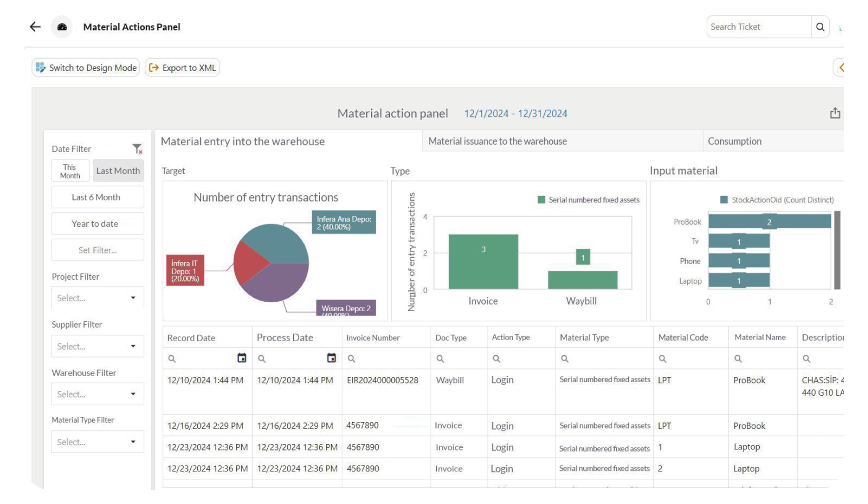Open Material Type Filter dropdown
The image size is (868, 504).
pyautogui.click(x=98, y=442)
